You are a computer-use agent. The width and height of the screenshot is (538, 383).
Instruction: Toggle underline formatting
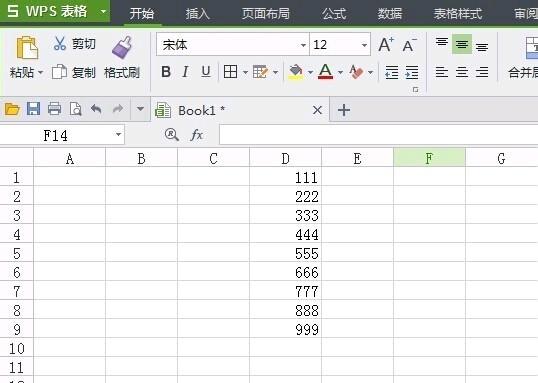click(206, 72)
